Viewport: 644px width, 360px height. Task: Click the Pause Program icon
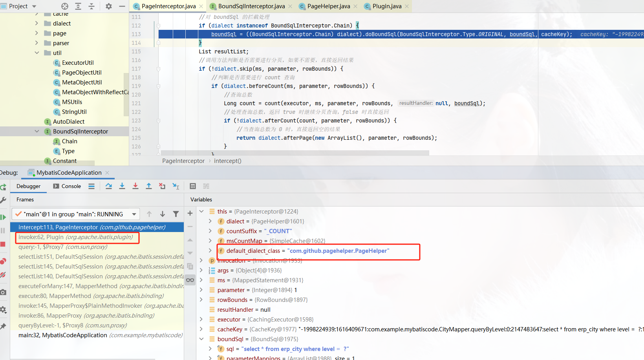(3, 230)
